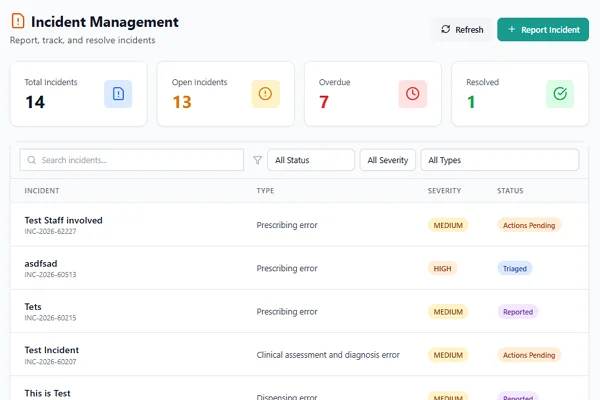Click the Report, track, and resolve incidents subtitle
600x400 pixels.
coord(83,40)
